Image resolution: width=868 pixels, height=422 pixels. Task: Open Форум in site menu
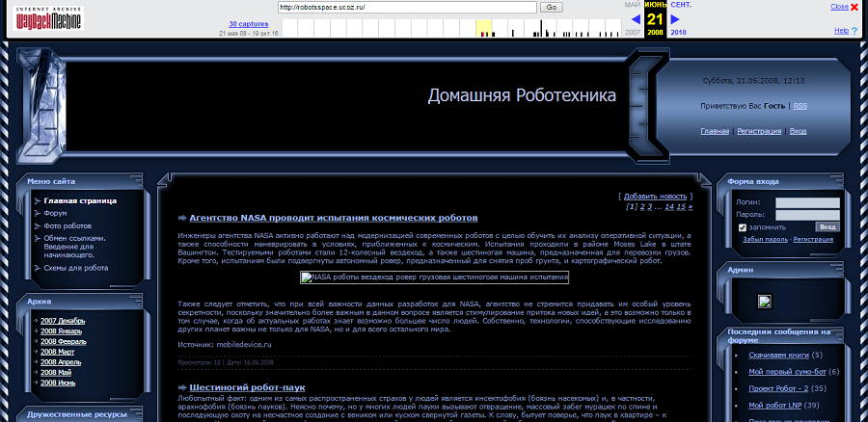click(x=55, y=213)
